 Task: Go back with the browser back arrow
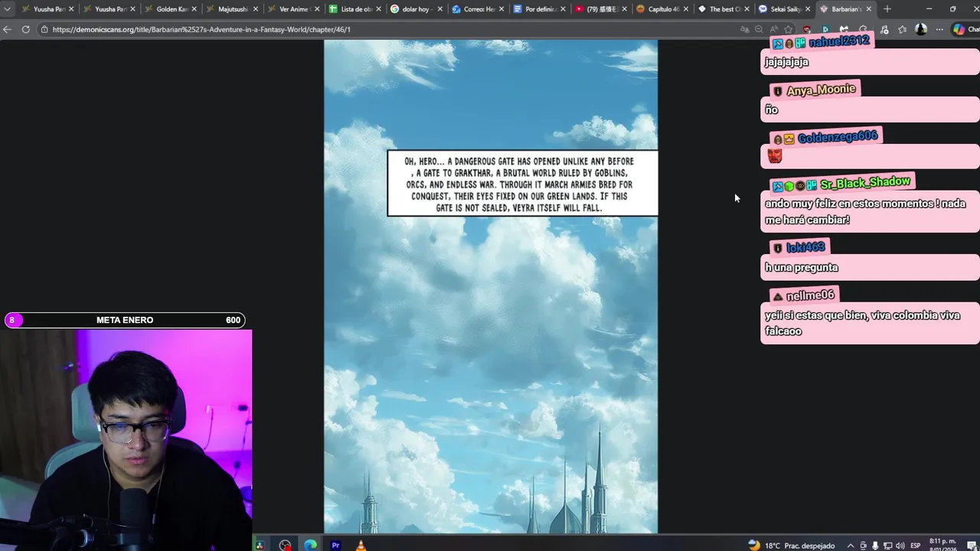[x=7, y=29]
